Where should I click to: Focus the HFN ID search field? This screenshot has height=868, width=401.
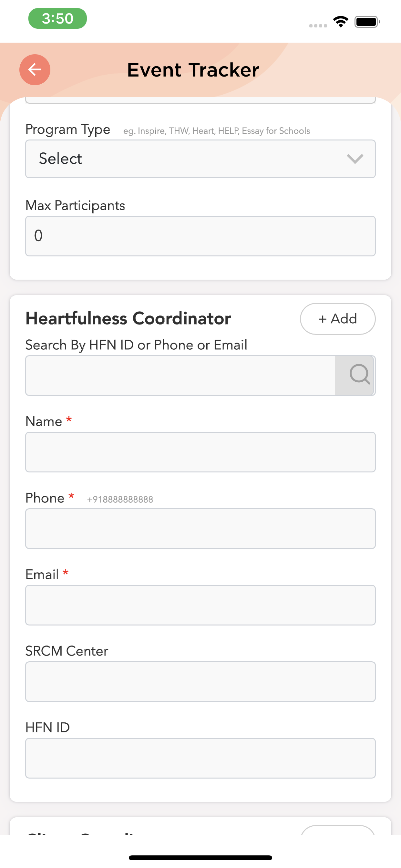coord(180,375)
